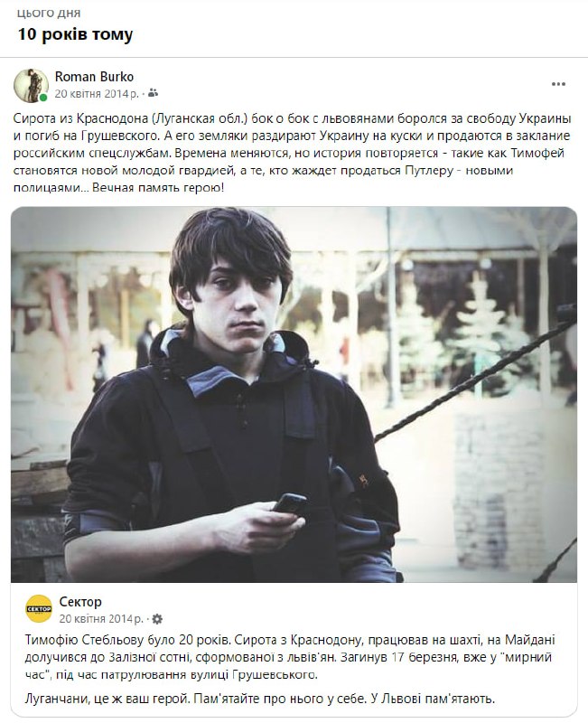
Task: Open the Roman Burko name link
Action: tap(94, 77)
